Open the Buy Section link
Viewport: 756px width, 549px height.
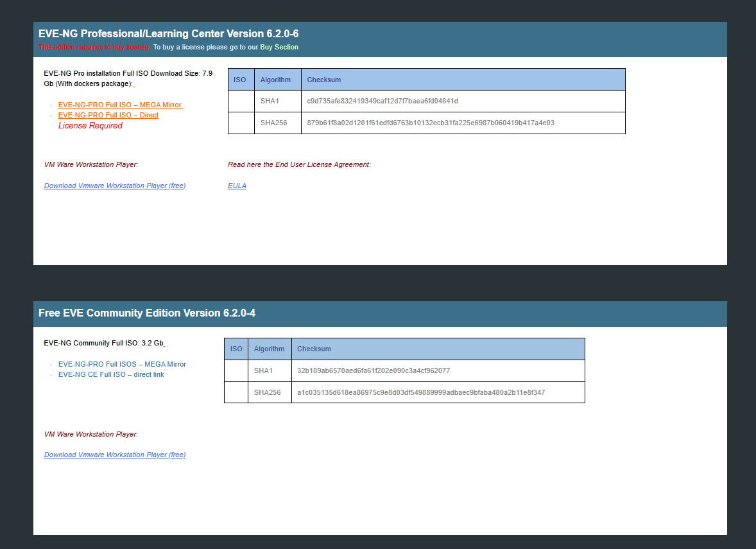coord(279,47)
